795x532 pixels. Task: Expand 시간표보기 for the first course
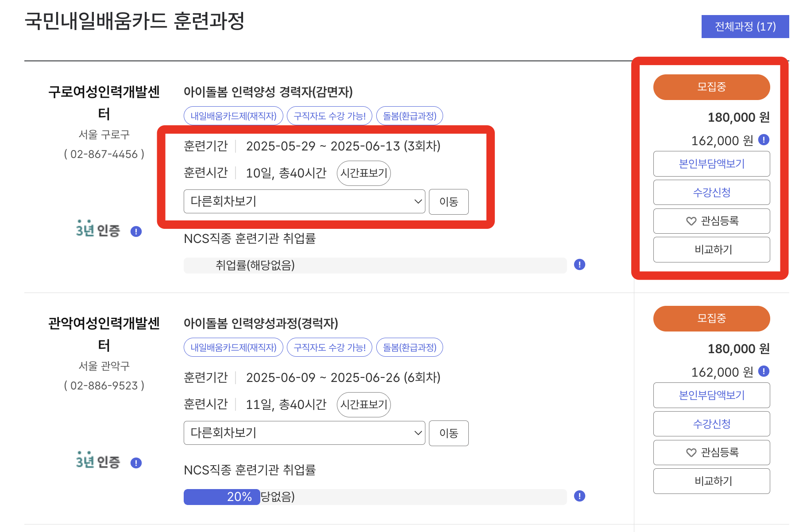point(363,173)
